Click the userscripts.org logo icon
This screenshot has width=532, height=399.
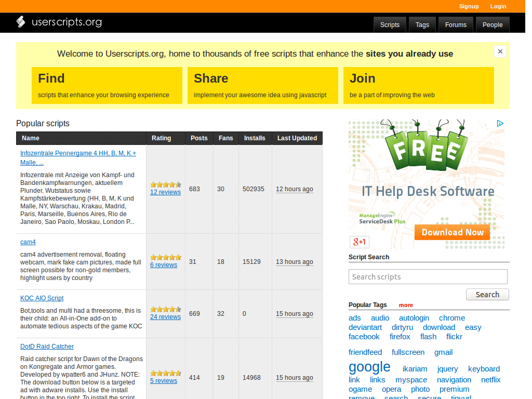21,22
